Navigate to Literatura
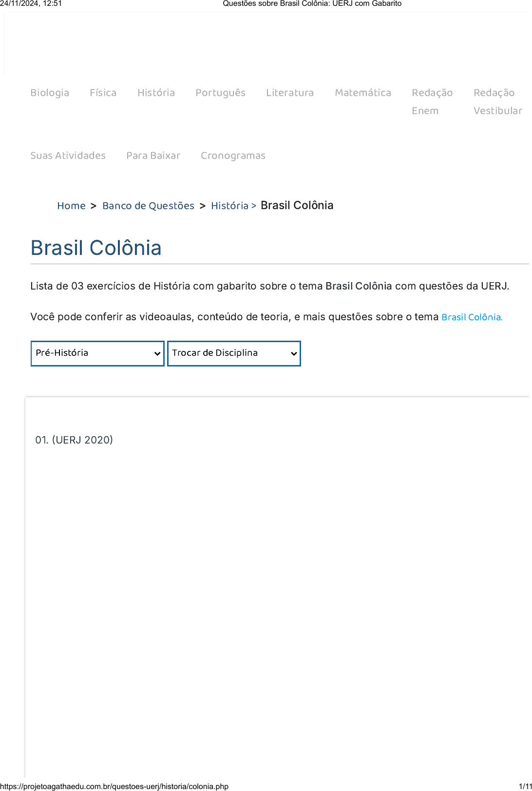This screenshot has height=791, width=532. tap(290, 93)
